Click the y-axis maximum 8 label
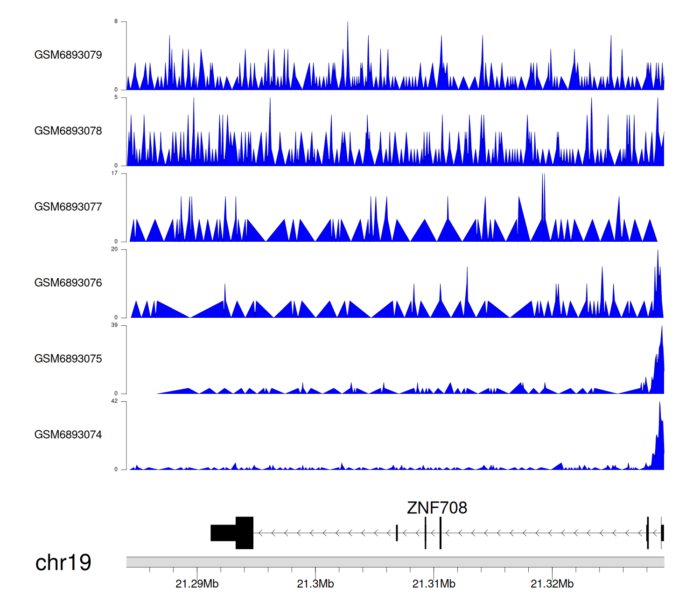The height and width of the screenshot is (616, 700). [116, 21]
